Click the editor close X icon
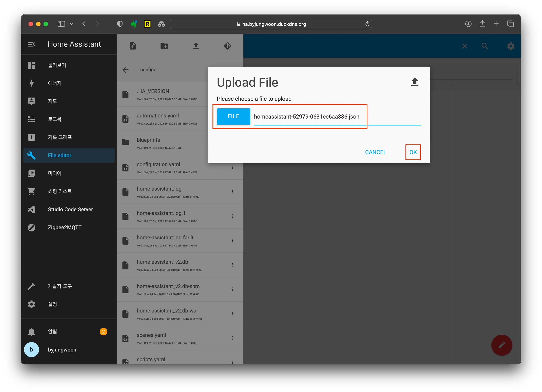Screen dimensions: 542x392 (465, 46)
